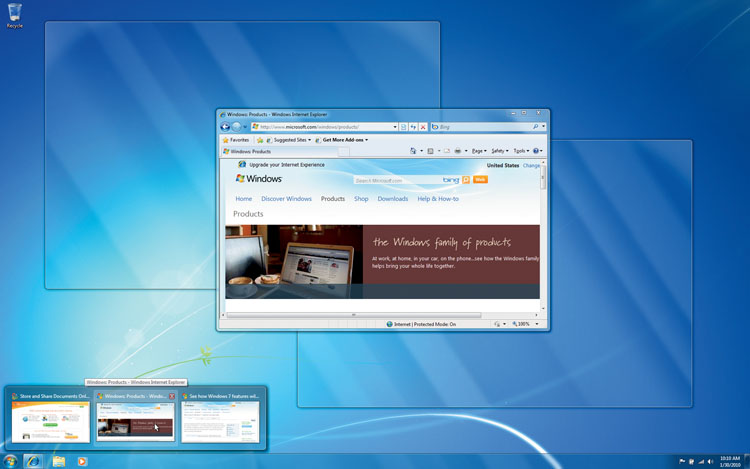This screenshot has height=469, width=750.
Task: Click the horizontal scrollbar thumb in IE
Action: pos(353,315)
